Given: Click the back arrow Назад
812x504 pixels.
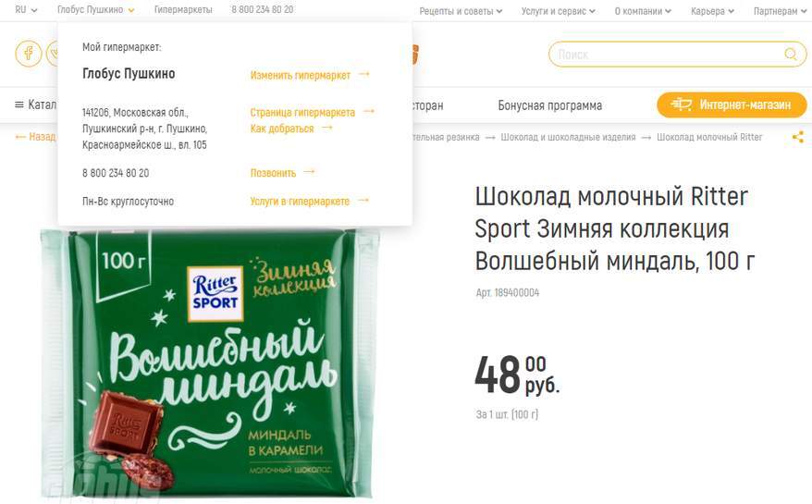Looking at the screenshot, I should (x=20, y=137).
